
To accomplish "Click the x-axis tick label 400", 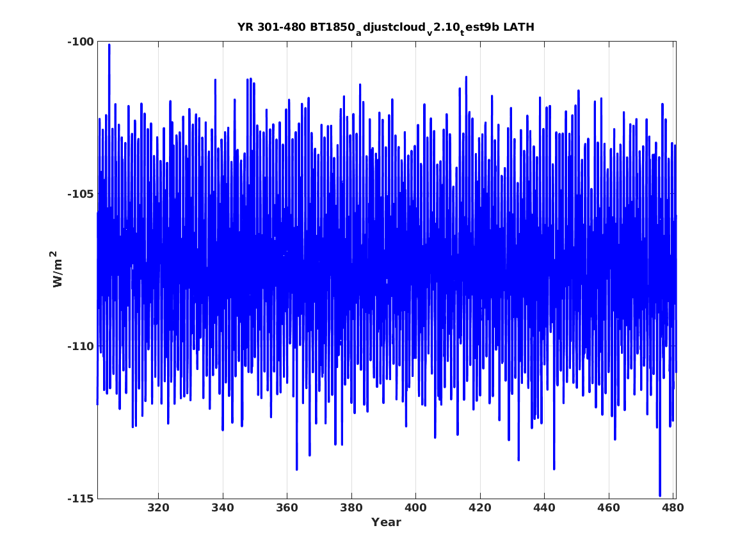I will [x=416, y=508].
